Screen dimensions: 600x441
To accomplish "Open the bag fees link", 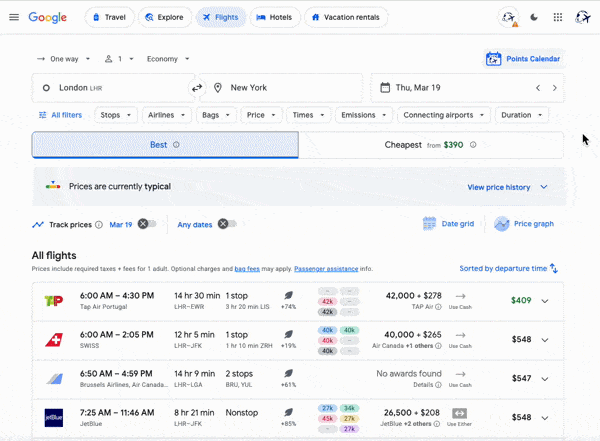I will pos(247,269).
